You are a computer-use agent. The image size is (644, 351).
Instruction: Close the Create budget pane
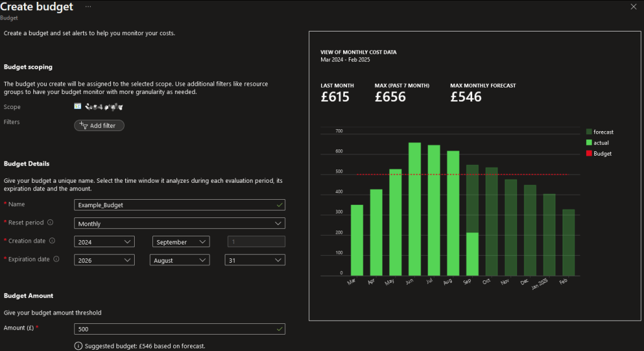click(x=633, y=6)
